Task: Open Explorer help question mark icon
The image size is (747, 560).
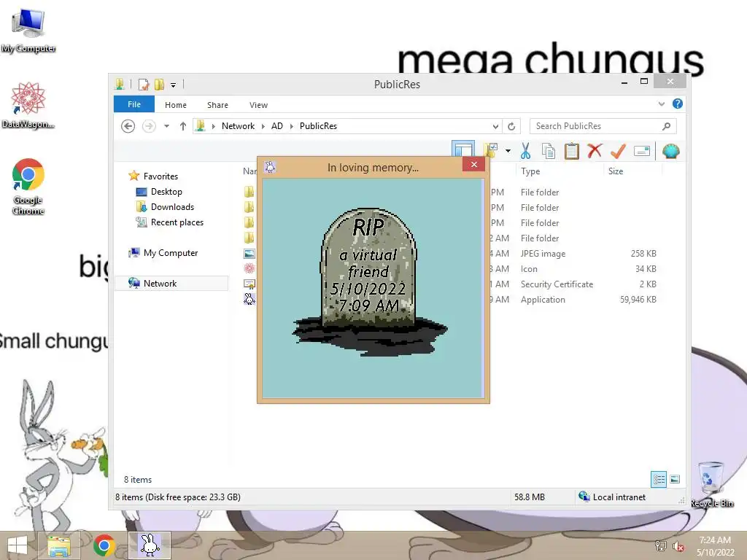Action: coord(678,104)
